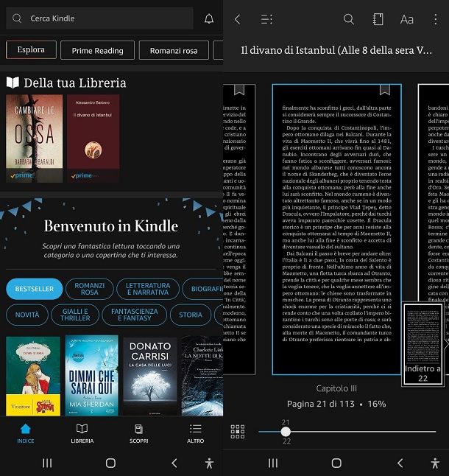Tap accessibility icon on left phone
Image resolution: width=449 pixels, height=476 pixels.
(x=209, y=463)
